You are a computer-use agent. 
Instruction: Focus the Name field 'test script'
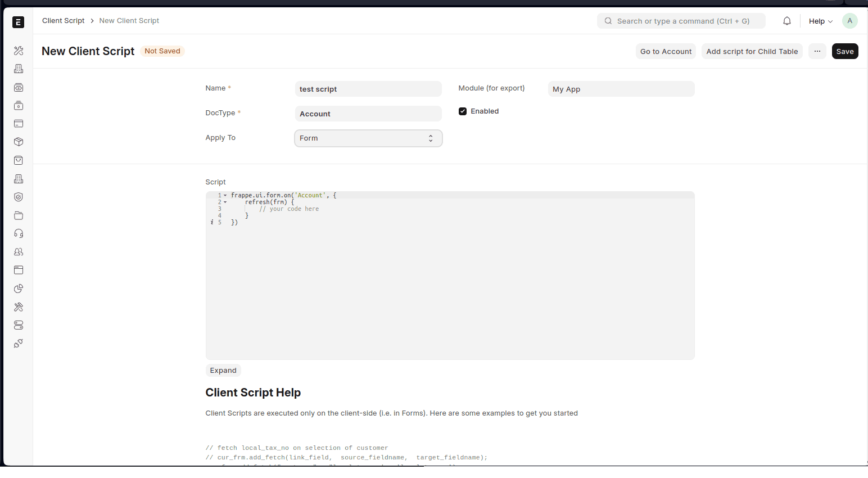pos(368,89)
